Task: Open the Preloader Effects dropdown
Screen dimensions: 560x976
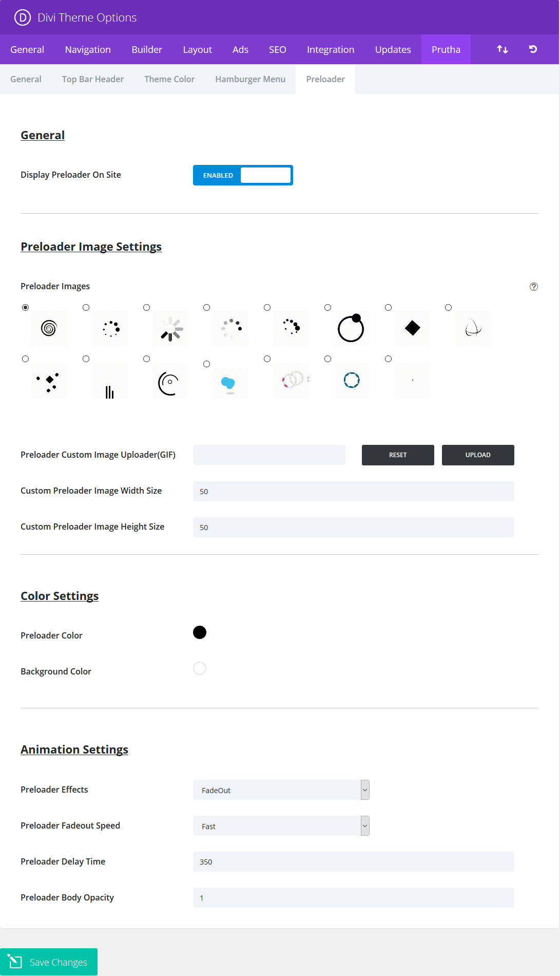Action: point(281,790)
